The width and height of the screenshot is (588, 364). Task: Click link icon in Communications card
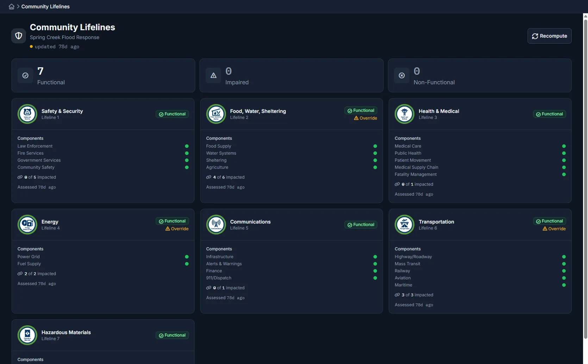click(209, 288)
